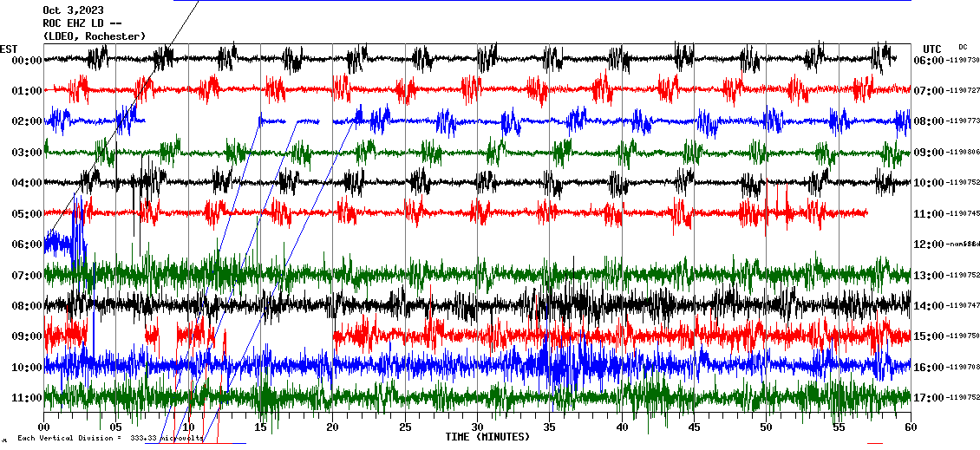
Task: Click the DC header at top right
Action: point(963,47)
